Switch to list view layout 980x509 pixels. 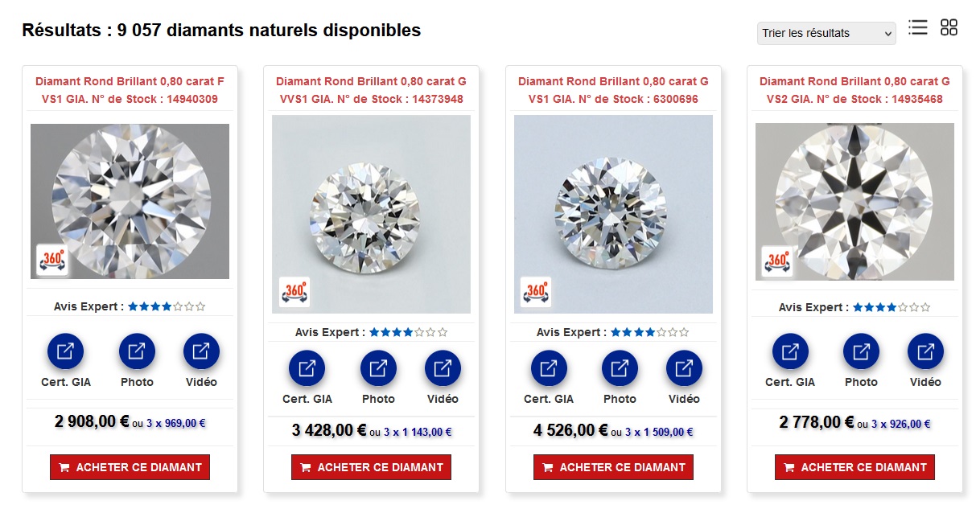[x=918, y=27]
